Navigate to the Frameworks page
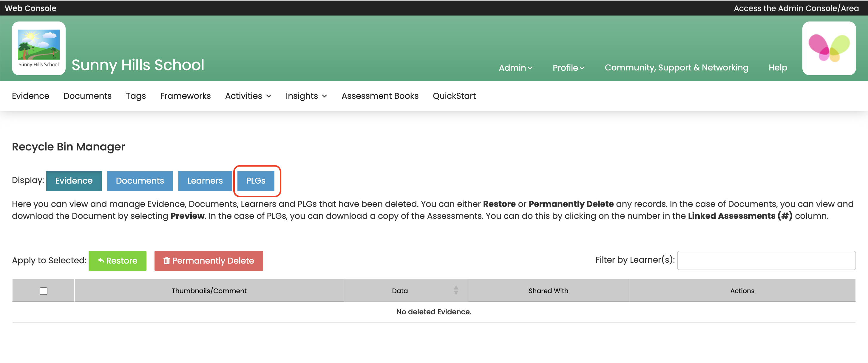Image resolution: width=868 pixels, height=363 pixels. pos(185,96)
